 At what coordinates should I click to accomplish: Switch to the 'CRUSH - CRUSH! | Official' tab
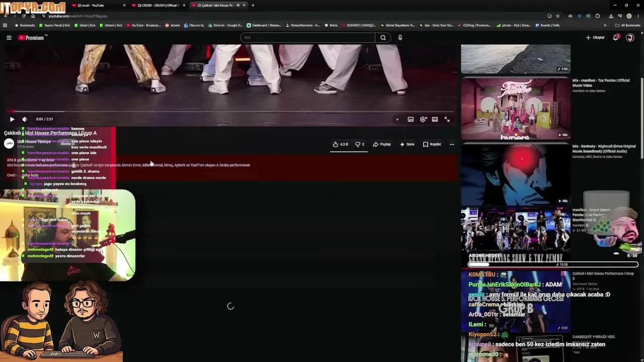(158, 5)
